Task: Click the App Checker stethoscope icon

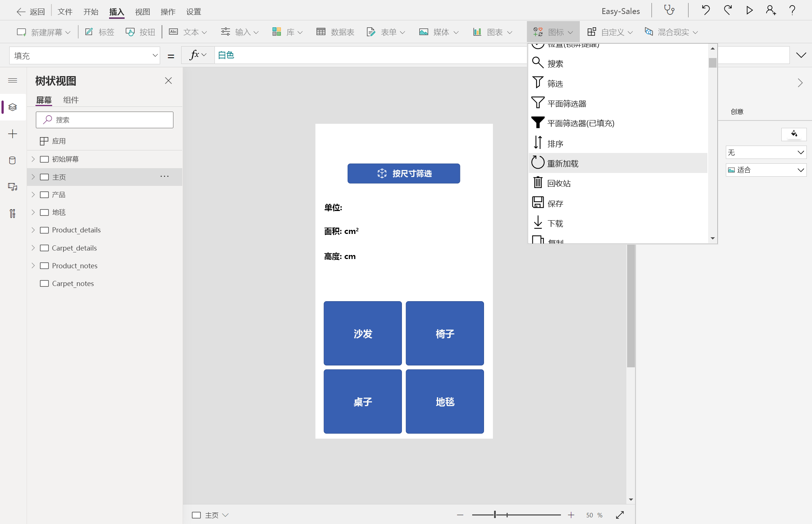Action: pyautogui.click(x=669, y=10)
